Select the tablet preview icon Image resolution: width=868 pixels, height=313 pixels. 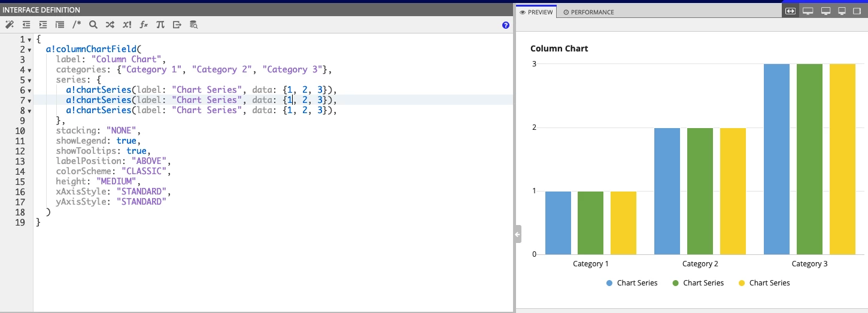(x=857, y=11)
